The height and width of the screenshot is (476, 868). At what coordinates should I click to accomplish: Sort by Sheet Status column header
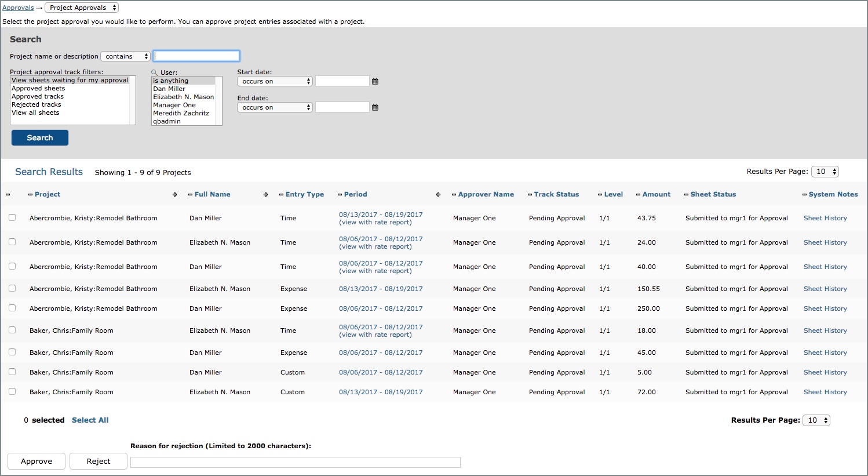(713, 195)
